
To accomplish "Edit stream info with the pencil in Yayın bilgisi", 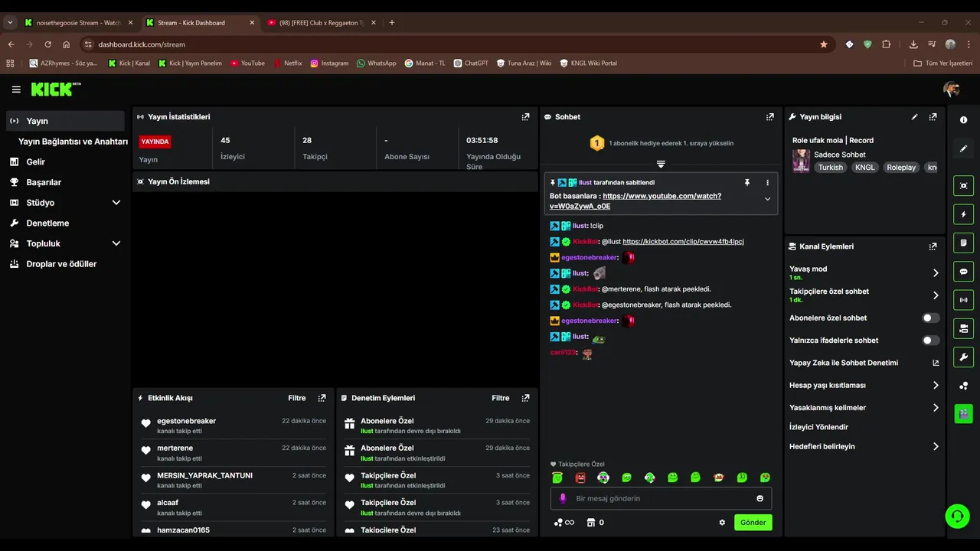I will (914, 117).
